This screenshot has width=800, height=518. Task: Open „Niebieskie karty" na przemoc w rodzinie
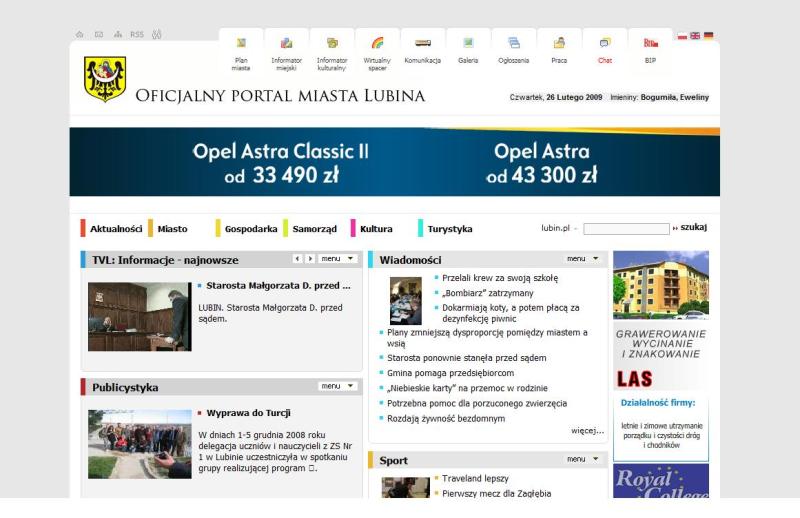[x=467, y=388]
